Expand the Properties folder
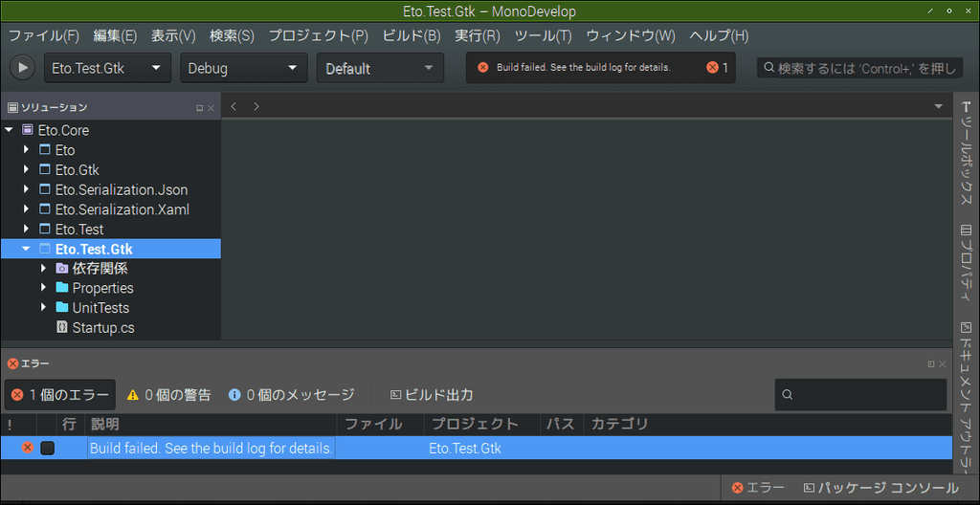This screenshot has height=505, width=980. (x=43, y=288)
